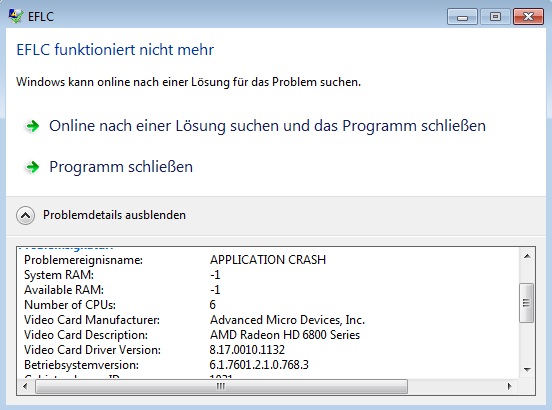Select 'AMD Radeon HD 6800 Series' value

tap(285, 335)
